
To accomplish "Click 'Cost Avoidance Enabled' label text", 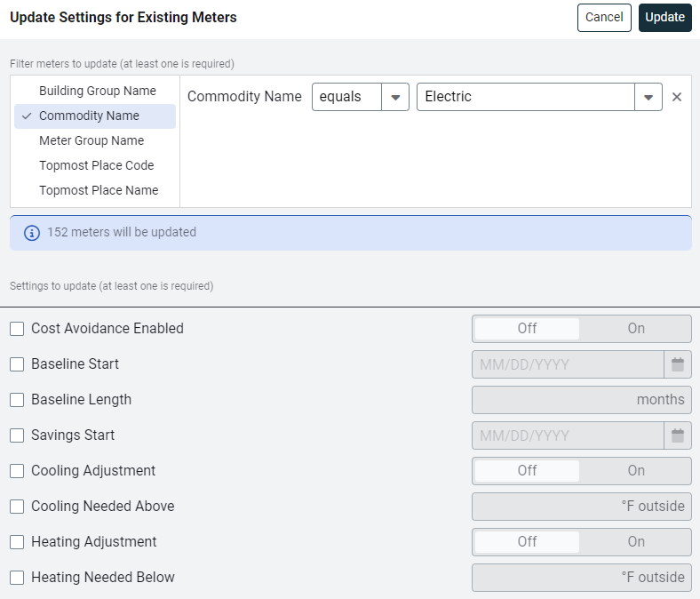I will pyautogui.click(x=107, y=328).
